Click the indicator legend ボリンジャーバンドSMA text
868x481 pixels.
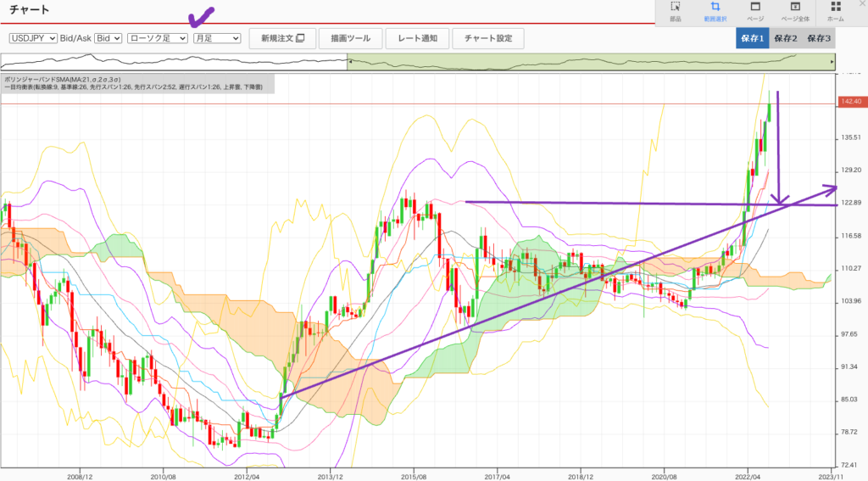(62, 80)
